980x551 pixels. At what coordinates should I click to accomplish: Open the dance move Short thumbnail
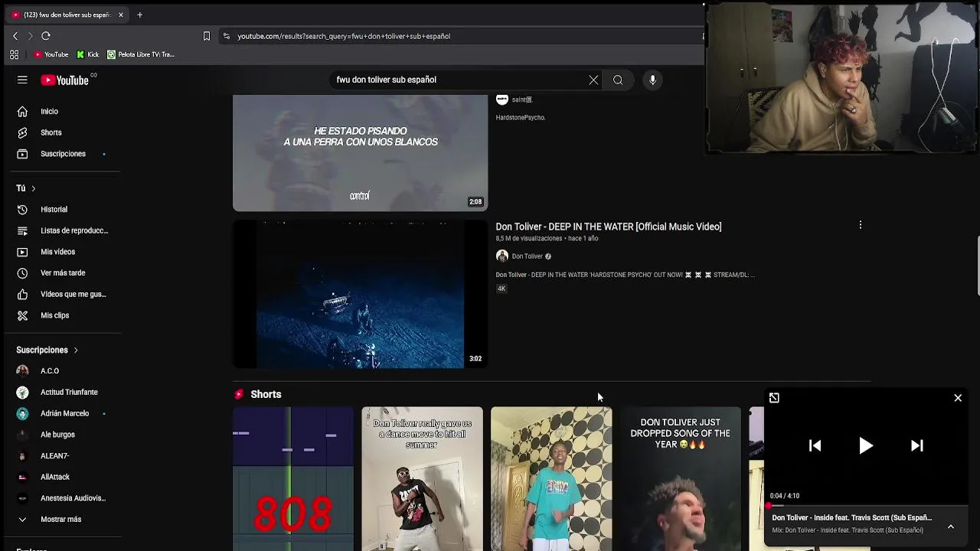tap(423, 479)
